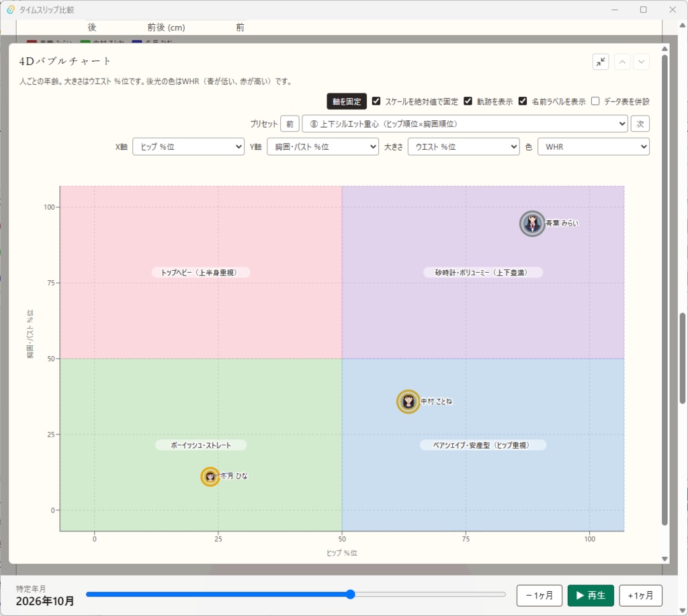Image resolution: width=688 pixels, height=616 pixels.
Task: Click the 前後 (cm) header in background
Action: click(167, 28)
